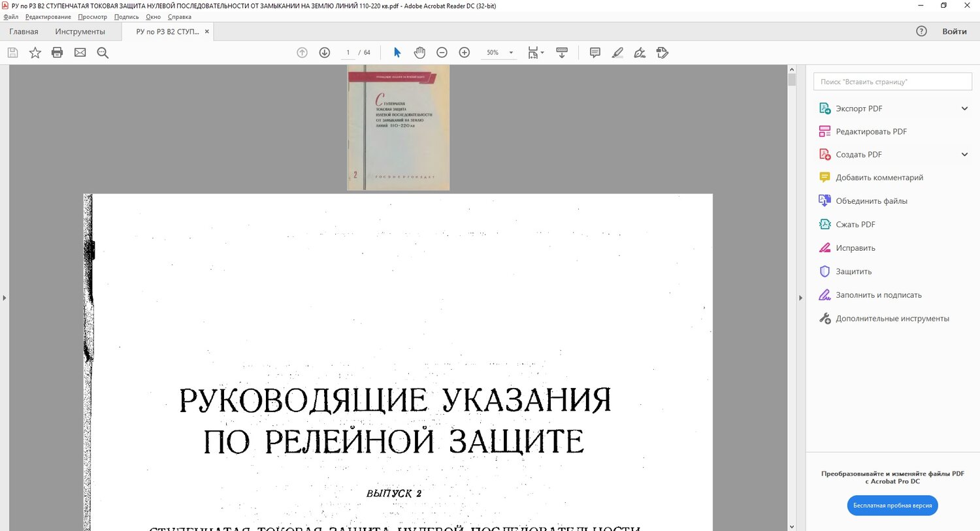
Task: Email the document
Action: [80, 52]
